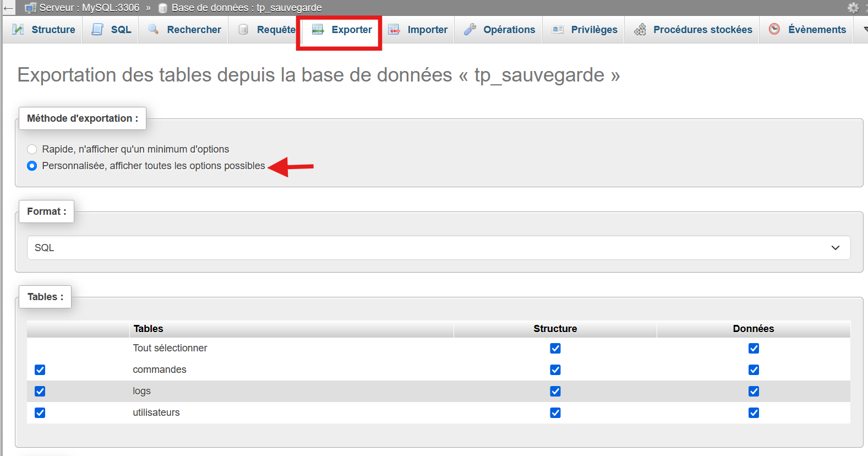Uncheck the logs table row checkbox
Image resolution: width=868 pixels, height=456 pixels.
point(40,392)
